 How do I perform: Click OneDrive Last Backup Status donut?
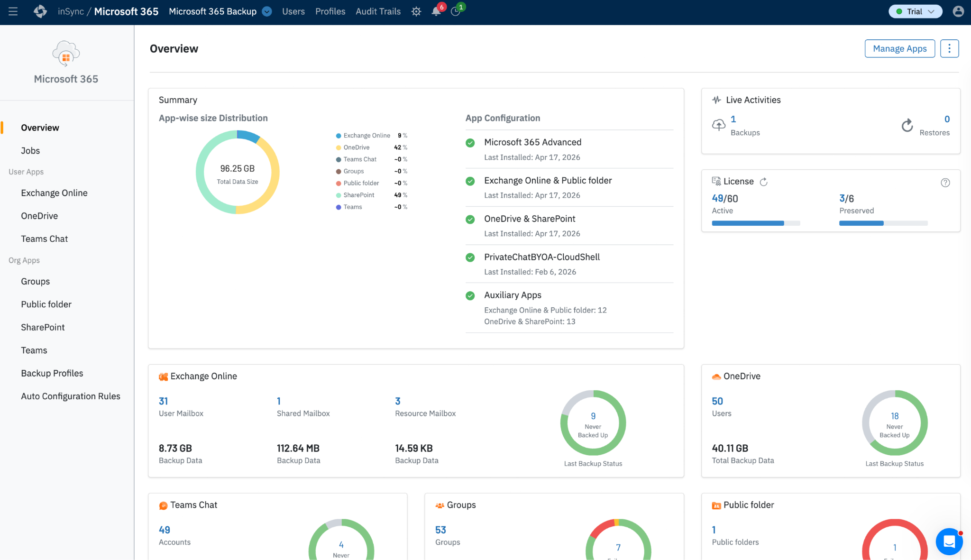[895, 423]
